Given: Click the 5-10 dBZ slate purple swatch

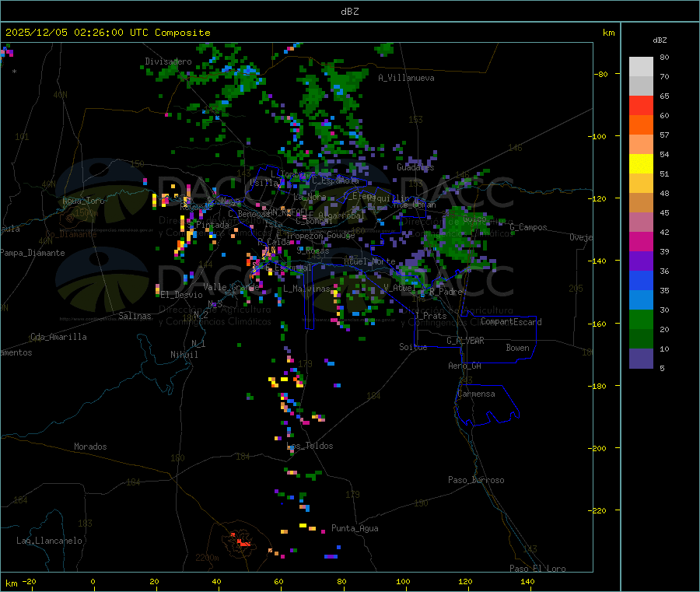Looking at the screenshot, I should point(641,358).
